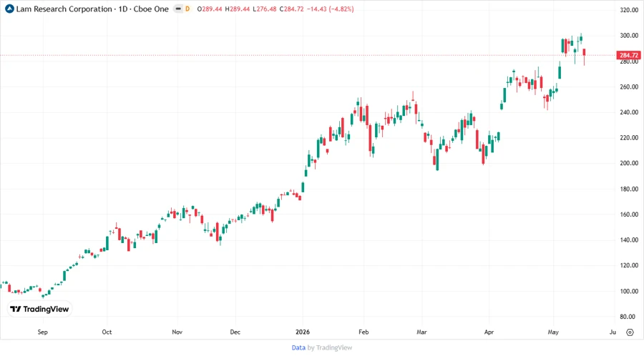Screen dimensions: 644x356
Task: Click the 160.00 price axis label
Action: (x=629, y=214)
